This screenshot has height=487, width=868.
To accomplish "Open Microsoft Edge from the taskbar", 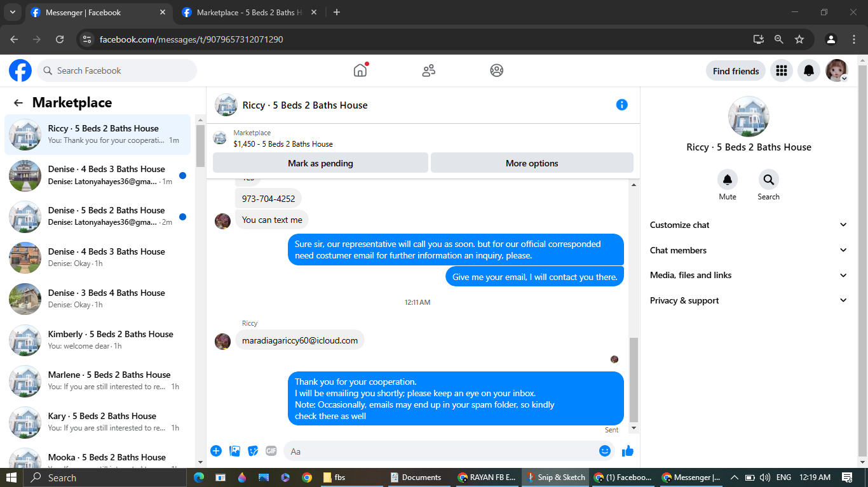I will 199,477.
